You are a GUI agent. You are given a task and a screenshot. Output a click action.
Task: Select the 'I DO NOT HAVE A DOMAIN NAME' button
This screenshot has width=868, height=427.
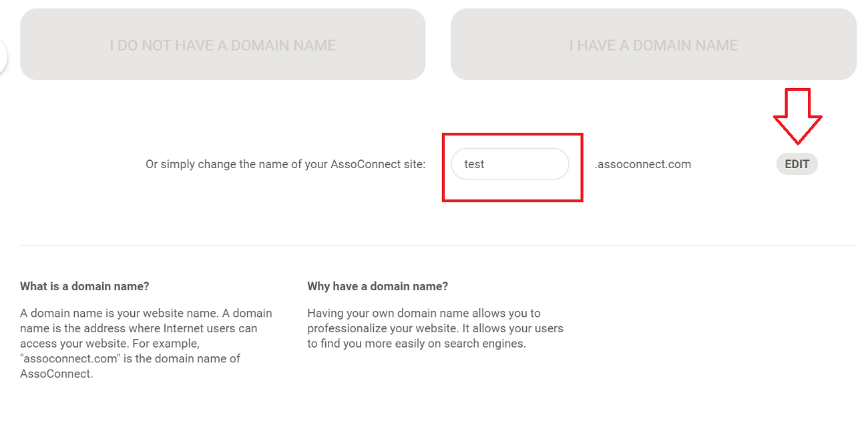(x=223, y=44)
